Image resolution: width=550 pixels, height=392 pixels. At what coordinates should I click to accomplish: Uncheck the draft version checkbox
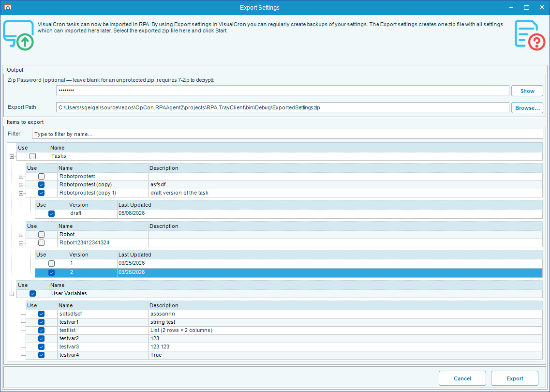[x=52, y=213]
